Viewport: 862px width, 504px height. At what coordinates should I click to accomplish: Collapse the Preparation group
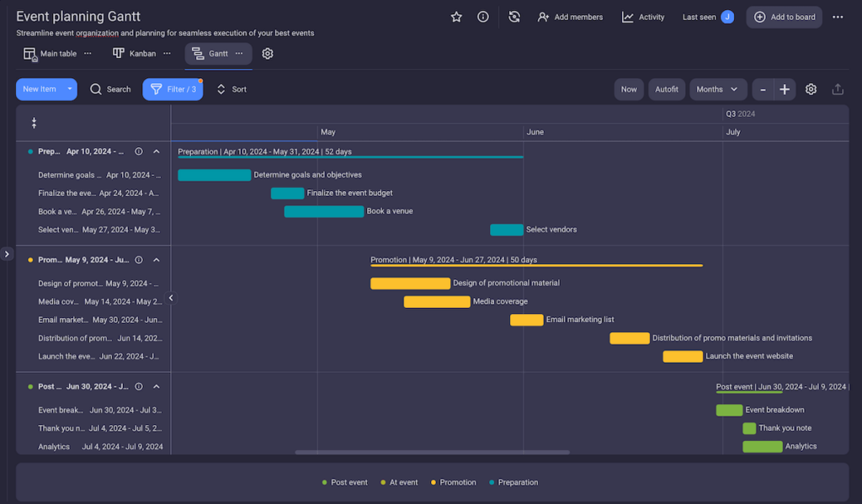(156, 151)
